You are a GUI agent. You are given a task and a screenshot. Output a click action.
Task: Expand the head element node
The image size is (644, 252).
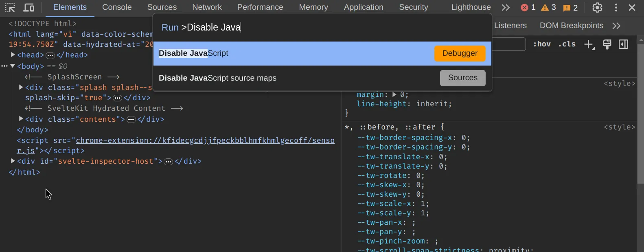(13, 55)
